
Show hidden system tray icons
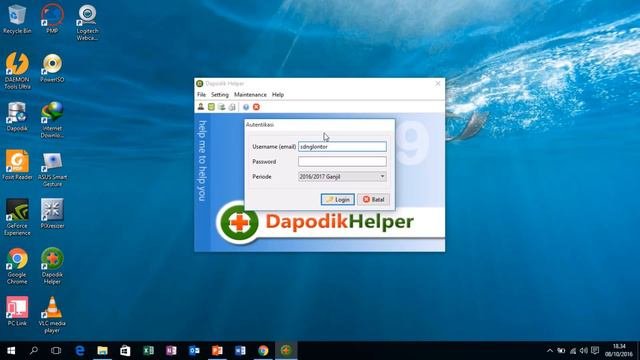pyautogui.click(x=550, y=351)
